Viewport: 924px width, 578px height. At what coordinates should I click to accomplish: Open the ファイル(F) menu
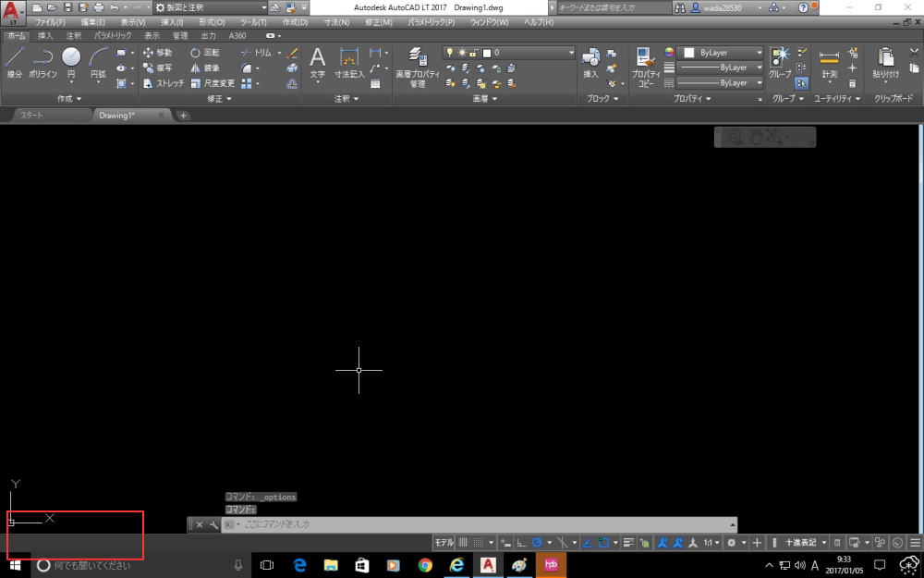[50, 22]
